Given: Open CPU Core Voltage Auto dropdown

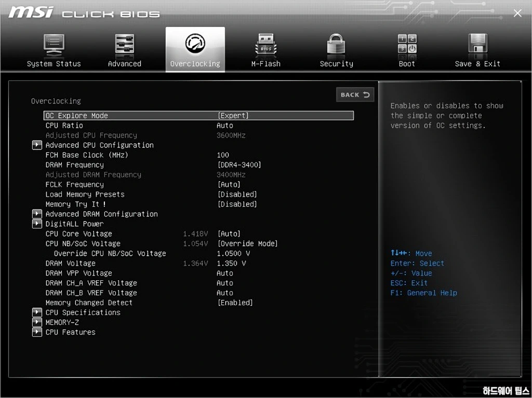Looking at the screenshot, I should 229,234.
